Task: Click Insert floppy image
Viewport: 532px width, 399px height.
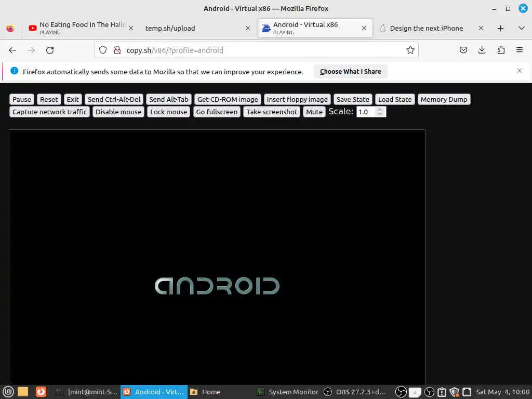Action: click(297, 99)
